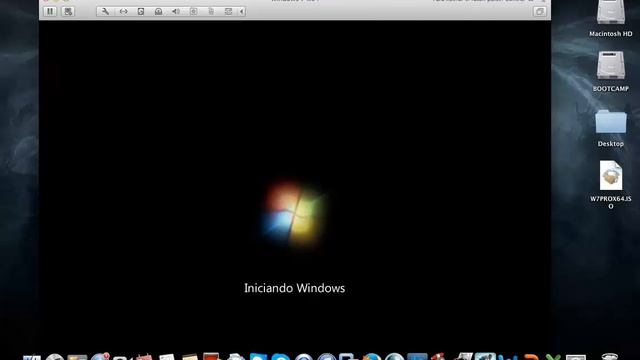Click the USB device icon in the toolbar
Screen dimensions: 640x360
211,11
